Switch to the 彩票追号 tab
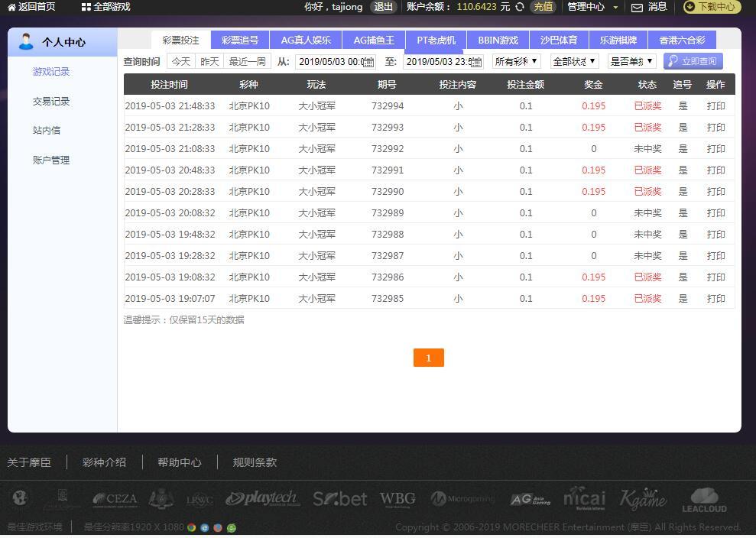756x538 pixels. 240,41
